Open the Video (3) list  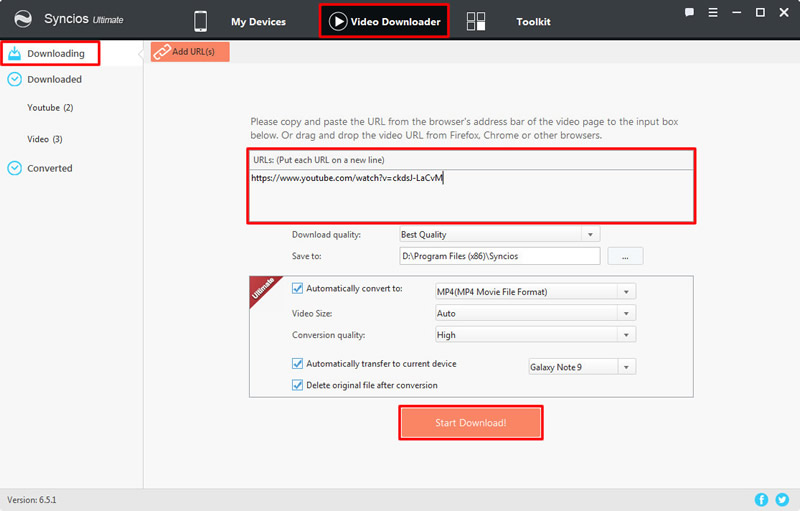point(45,139)
